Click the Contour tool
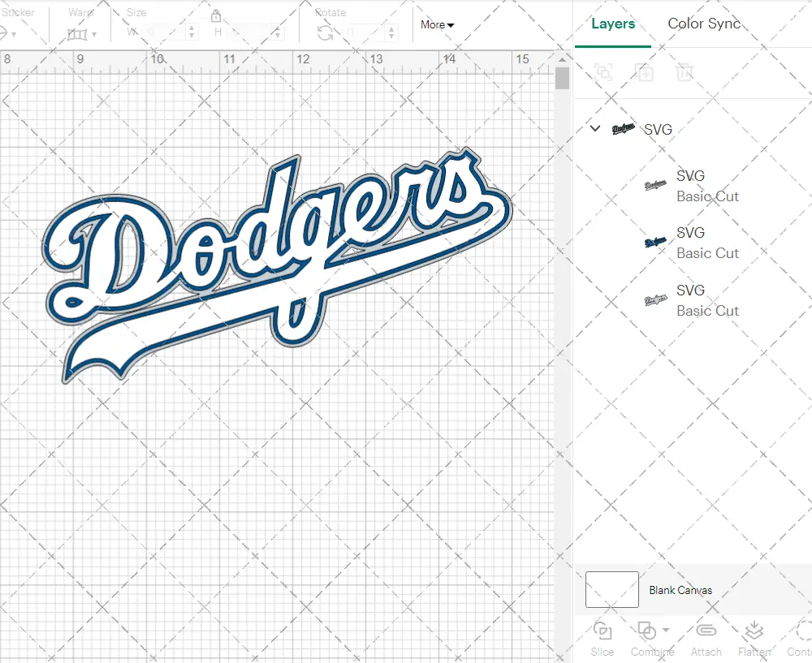Viewport: 812px width, 663px height. tap(800, 639)
